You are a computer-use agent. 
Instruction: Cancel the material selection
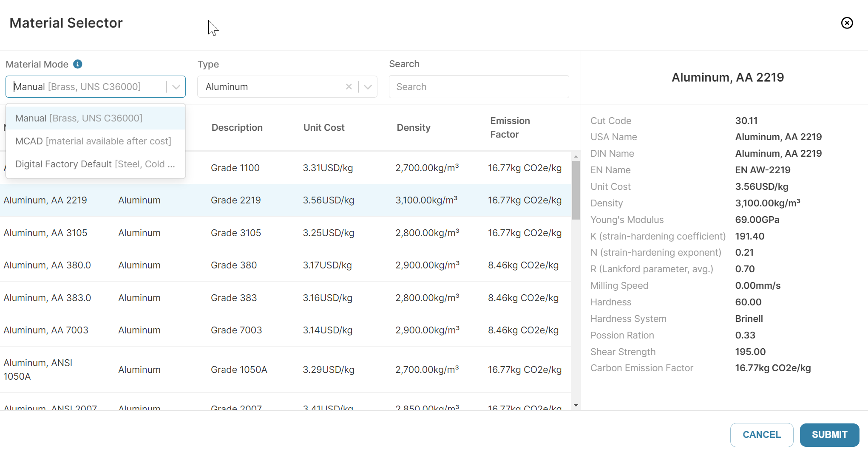click(761, 434)
